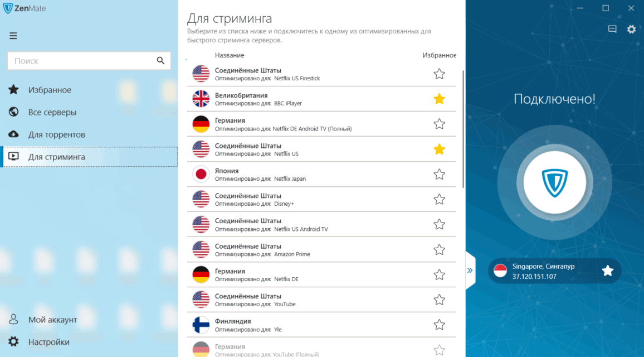Click the UK flag icon
Image resolution: width=644 pixels, height=357 pixels.
[201, 99]
